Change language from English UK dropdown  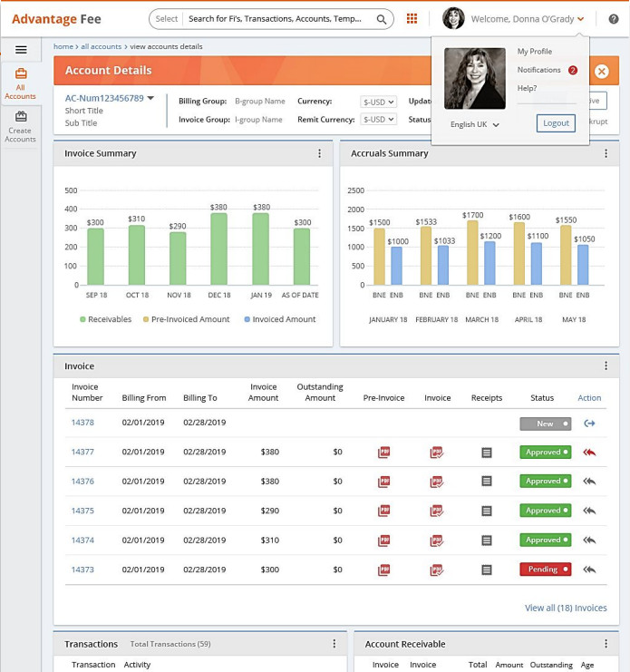coord(475,125)
